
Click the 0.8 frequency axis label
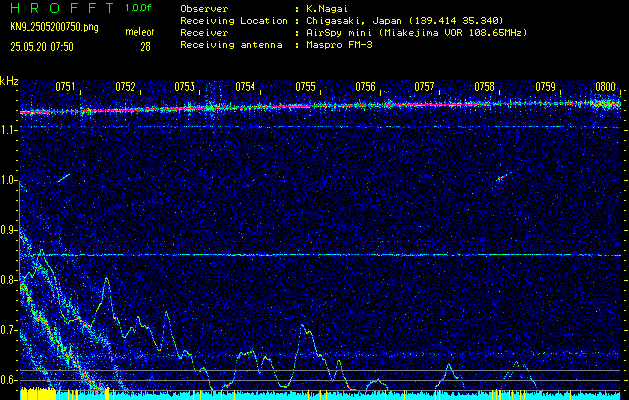pos(8,280)
